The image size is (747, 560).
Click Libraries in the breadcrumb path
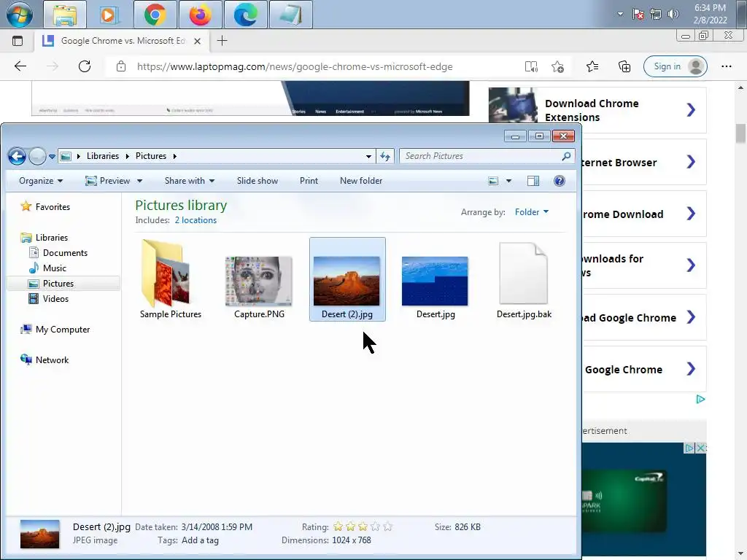pos(102,156)
